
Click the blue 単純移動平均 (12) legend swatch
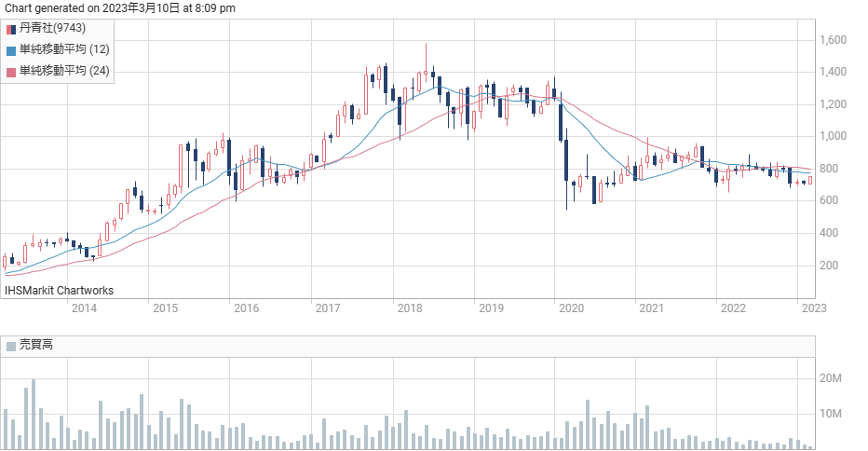[x=11, y=50]
